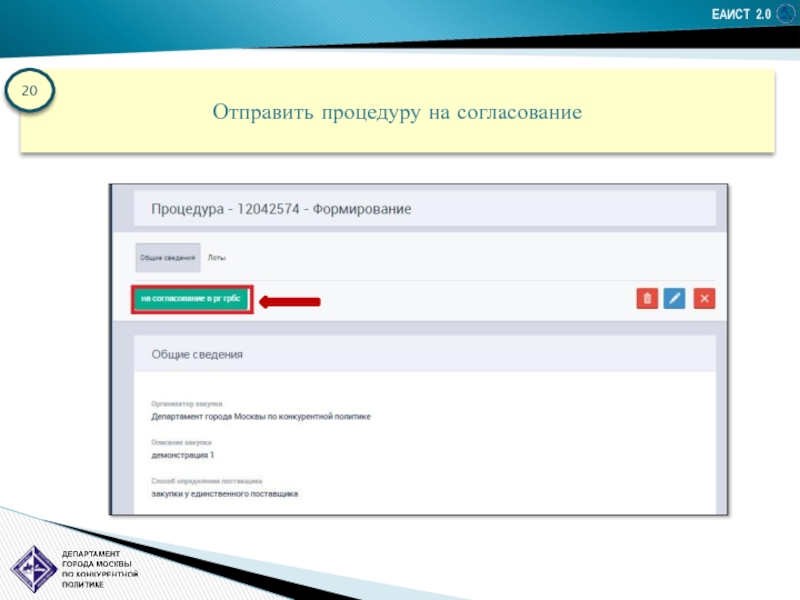Click the 'Общие сведения' section heading
The image size is (800, 600).
[x=197, y=355]
